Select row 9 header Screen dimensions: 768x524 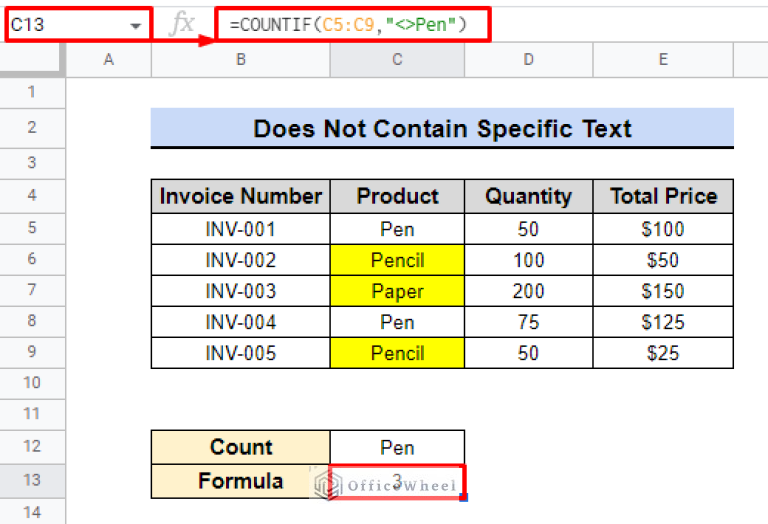(32, 352)
